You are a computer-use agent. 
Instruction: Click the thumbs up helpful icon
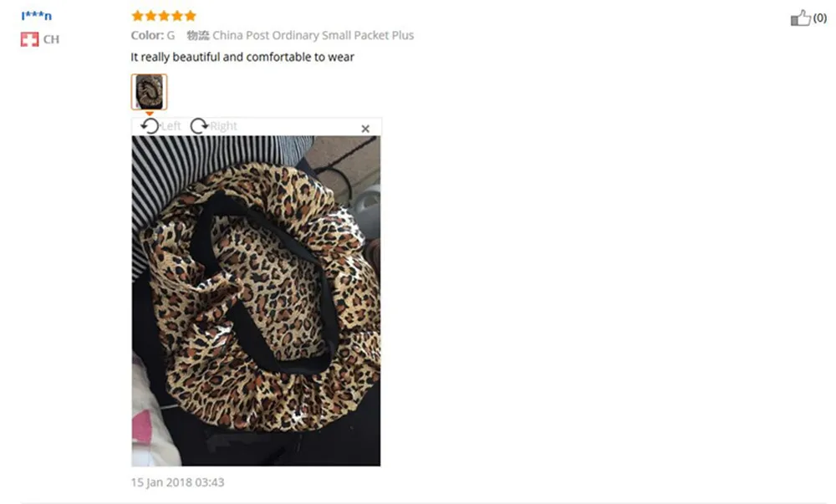click(800, 18)
